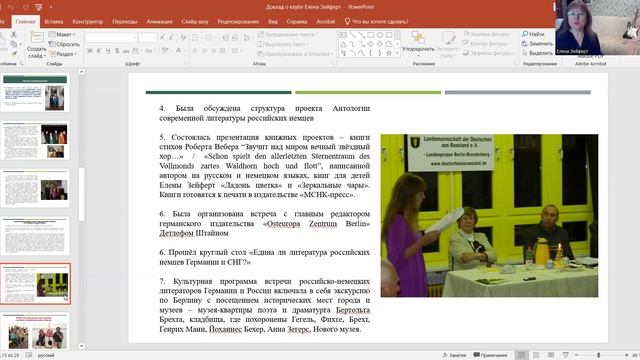Toggle Примечания comments pane
640x360 pixels.
490,355
